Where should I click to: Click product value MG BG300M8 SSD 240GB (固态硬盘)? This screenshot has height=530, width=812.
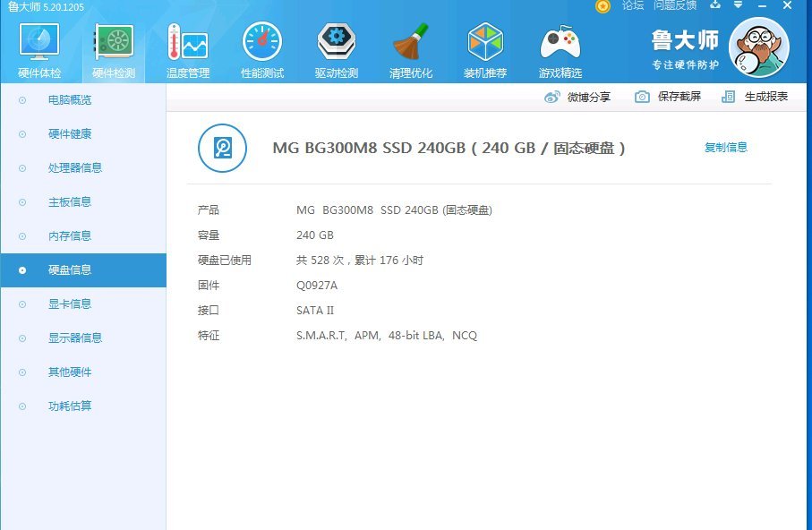point(394,210)
